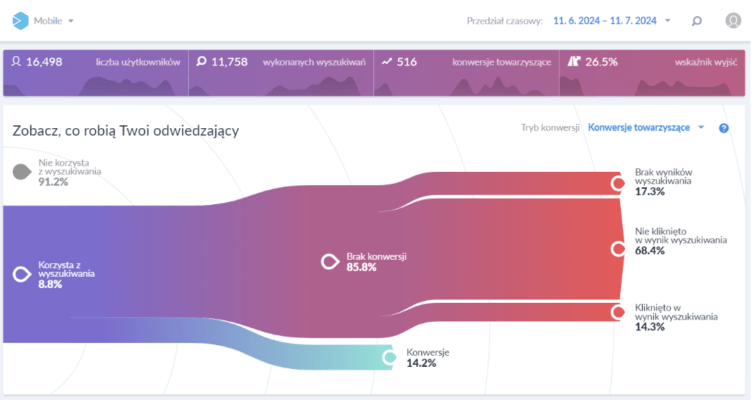This screenshot has width=754, height=400.
Task: Click the Korzysta z wyszukiwania node marker
Action: point(22,274)
